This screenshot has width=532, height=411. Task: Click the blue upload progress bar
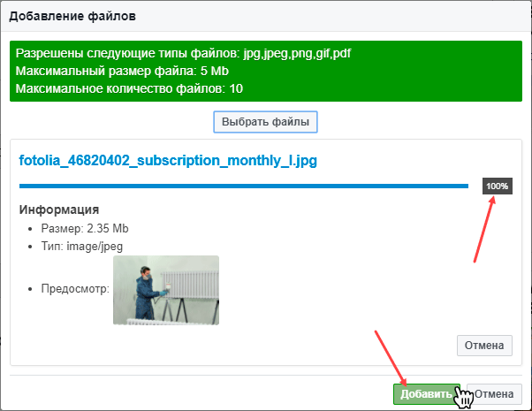coord(243,186)
